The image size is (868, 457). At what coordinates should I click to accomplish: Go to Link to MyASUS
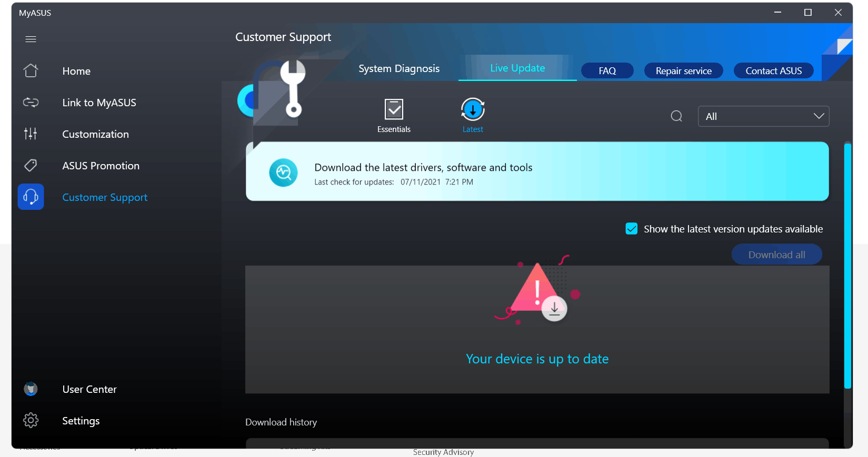point(99,103)
